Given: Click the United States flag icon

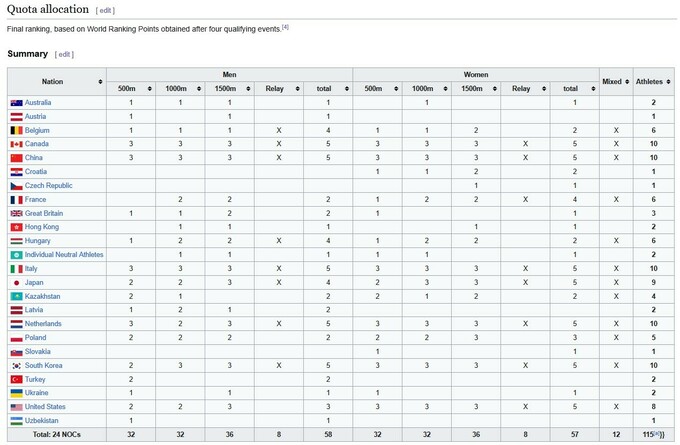Looking at the screenshot, I should click(x=16, y=407).
